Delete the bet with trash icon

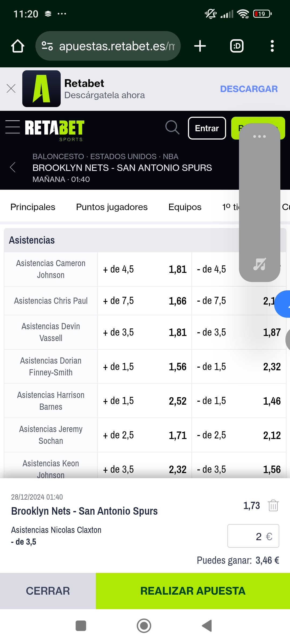coord(273,506)
